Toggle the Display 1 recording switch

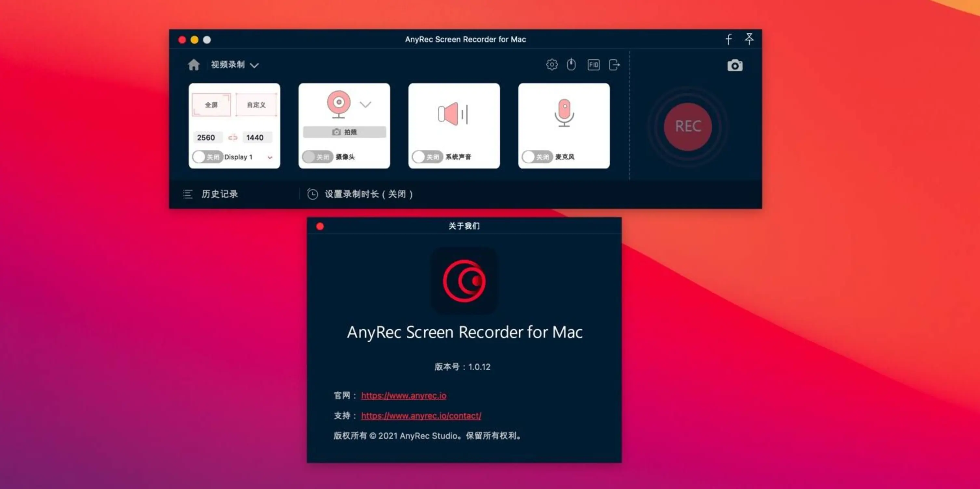207,157
